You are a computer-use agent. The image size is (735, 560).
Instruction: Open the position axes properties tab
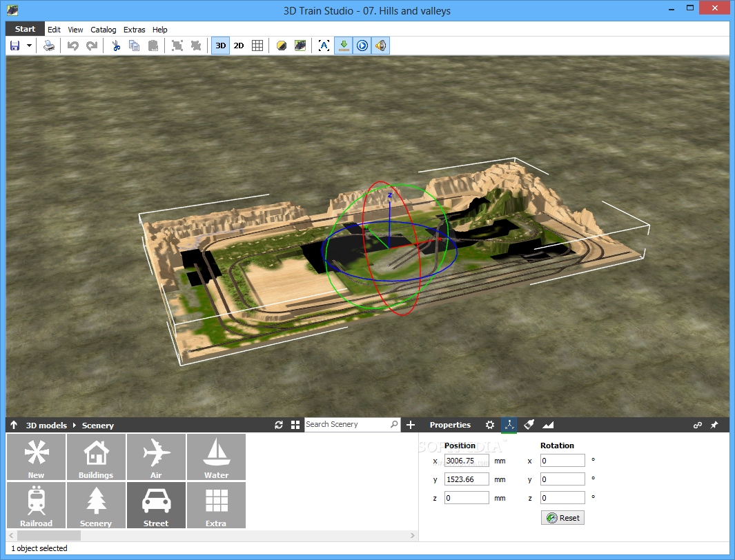[x=509, y=425]
